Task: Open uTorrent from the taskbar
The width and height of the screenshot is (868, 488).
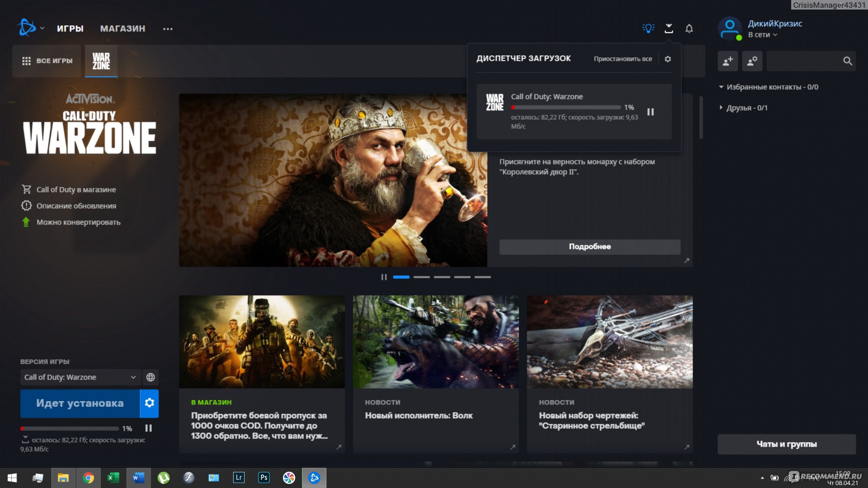Action: point(164,478)
